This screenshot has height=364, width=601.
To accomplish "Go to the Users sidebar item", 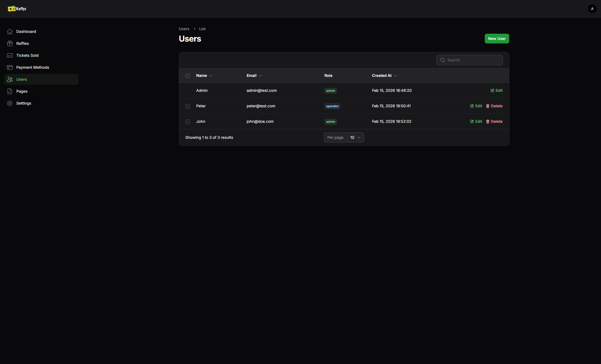I will click(x=21, y=79).
